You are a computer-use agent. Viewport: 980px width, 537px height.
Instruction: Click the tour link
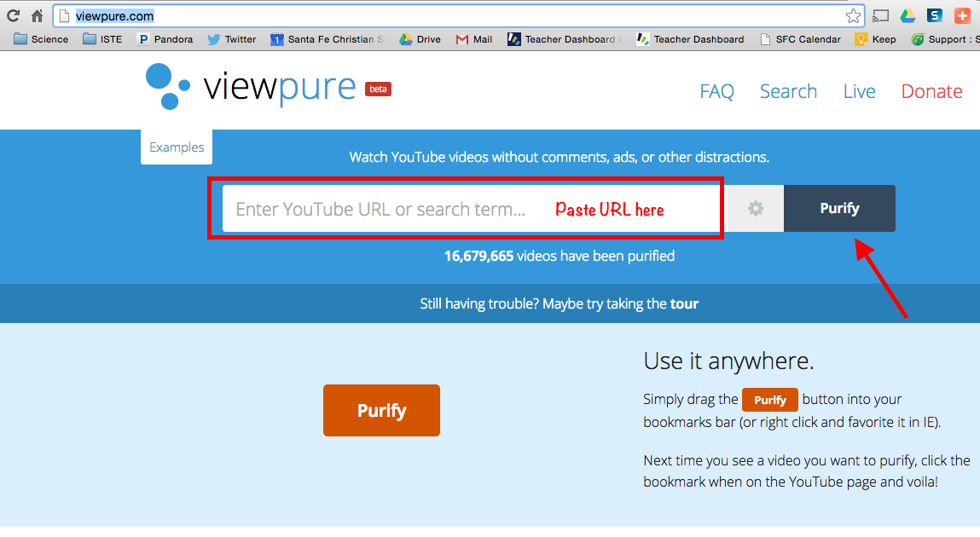(x=684, y=304)
